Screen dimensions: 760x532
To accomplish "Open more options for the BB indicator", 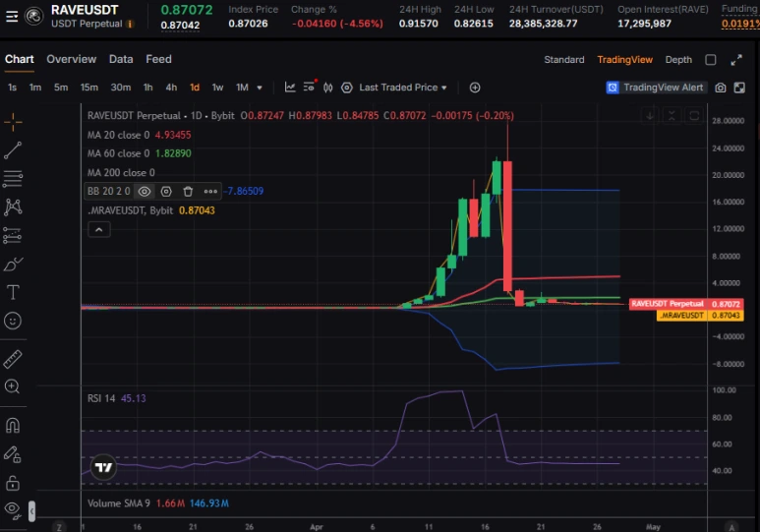I will (210, 192).
